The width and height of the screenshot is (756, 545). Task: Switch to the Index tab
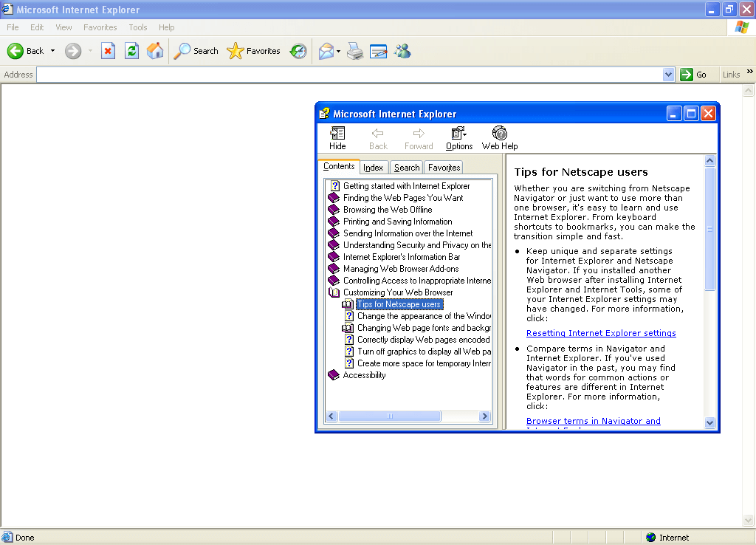(373, 168)
